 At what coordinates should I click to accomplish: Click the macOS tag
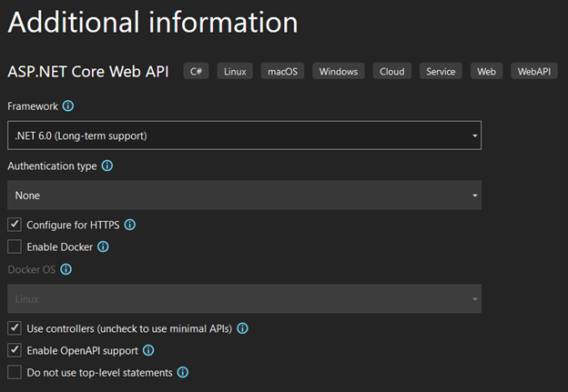coord(282,71)
